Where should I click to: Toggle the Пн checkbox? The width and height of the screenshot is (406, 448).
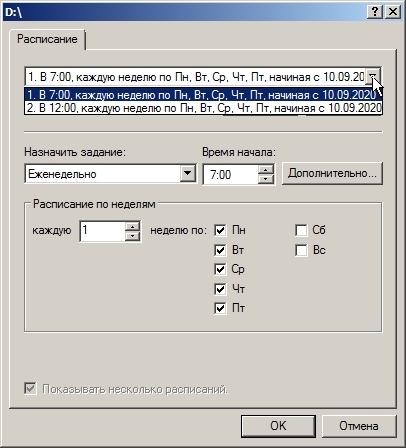coord(220,230)
